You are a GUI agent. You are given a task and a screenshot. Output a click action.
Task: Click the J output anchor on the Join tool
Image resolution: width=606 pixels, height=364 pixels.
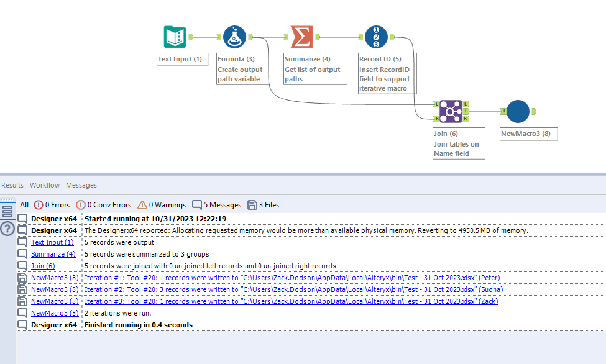click(467, 111)
